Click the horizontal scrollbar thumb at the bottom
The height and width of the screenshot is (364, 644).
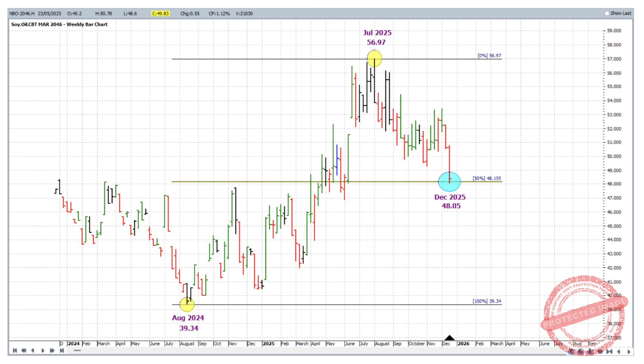[77, 351]
